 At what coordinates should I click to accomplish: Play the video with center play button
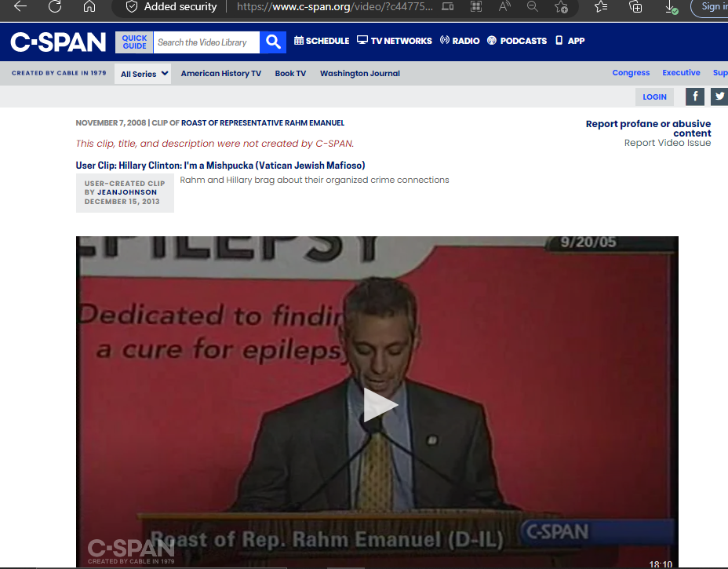pos(380,404)
